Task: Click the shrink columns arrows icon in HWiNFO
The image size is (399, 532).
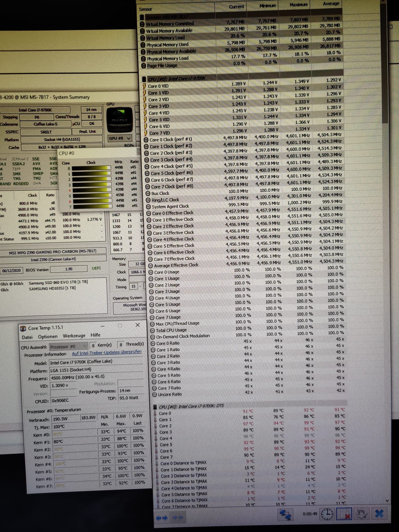Action: (x=177, y=517)
